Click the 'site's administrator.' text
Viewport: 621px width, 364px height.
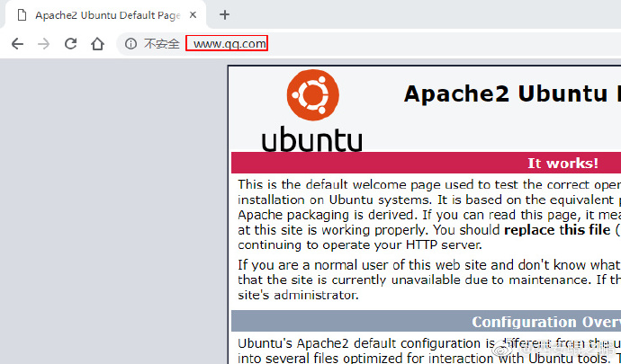coord(298,295)
